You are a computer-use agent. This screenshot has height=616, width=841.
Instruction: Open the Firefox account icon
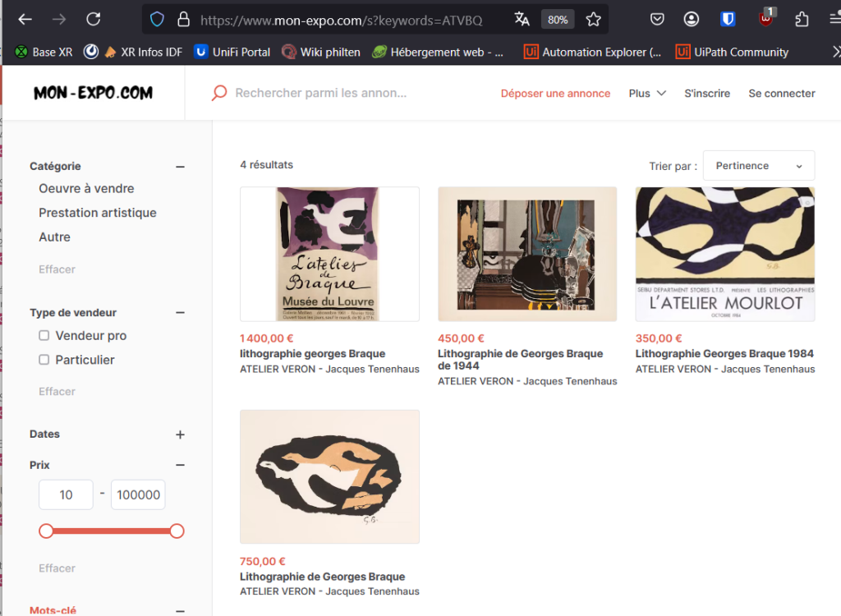[692, 20]
